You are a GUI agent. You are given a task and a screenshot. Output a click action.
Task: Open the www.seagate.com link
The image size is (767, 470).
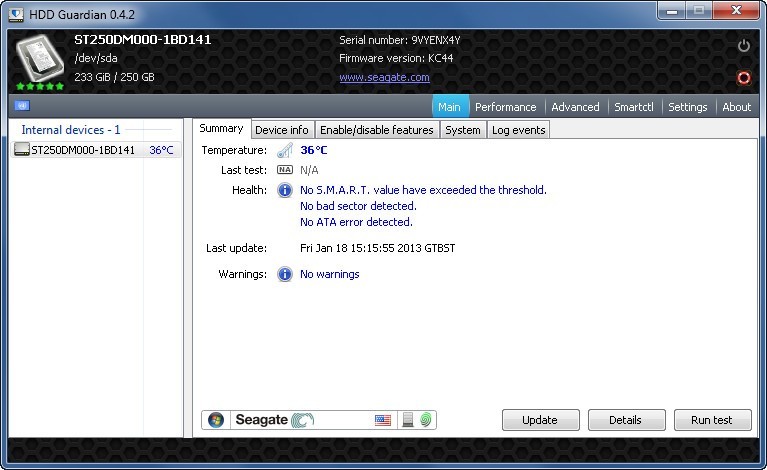tap(384, 77)
